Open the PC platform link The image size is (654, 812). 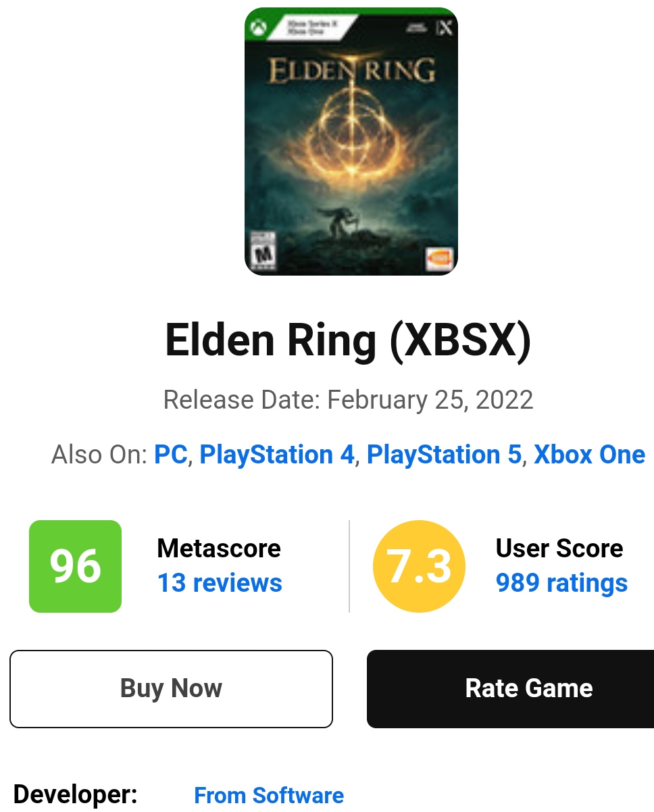click(x=170, y=455)
